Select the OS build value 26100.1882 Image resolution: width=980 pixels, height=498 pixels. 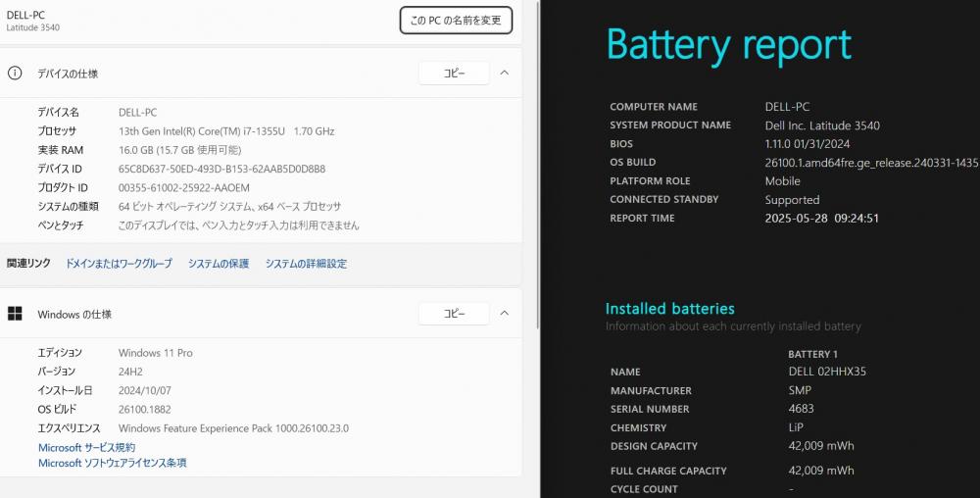pos(145,409)
